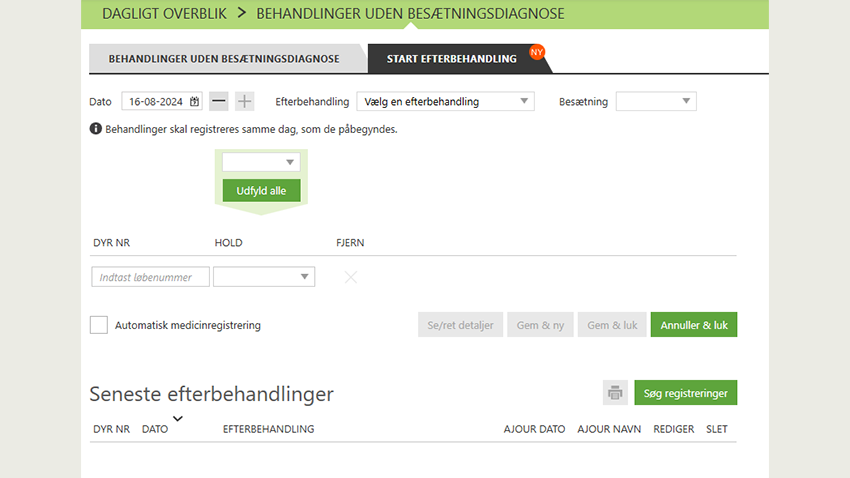The image size is (850, 478).
Task: Click Annuller & luk button
Action: 693,325
